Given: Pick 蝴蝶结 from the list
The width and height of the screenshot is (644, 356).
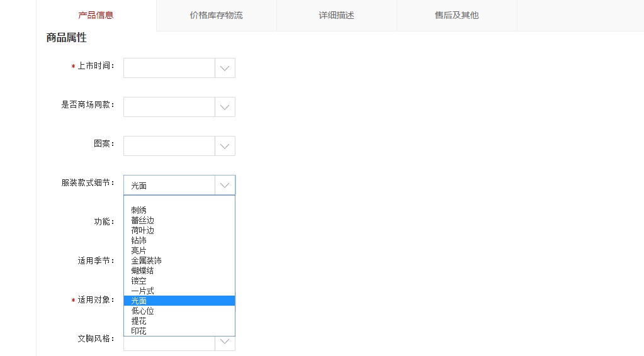Looking at the screenshot, I should point(179,270).
